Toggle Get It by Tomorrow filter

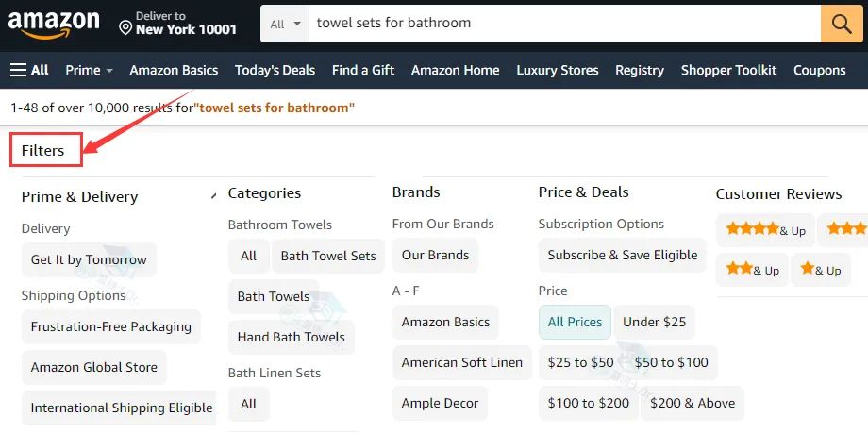(x=89, y=259)
